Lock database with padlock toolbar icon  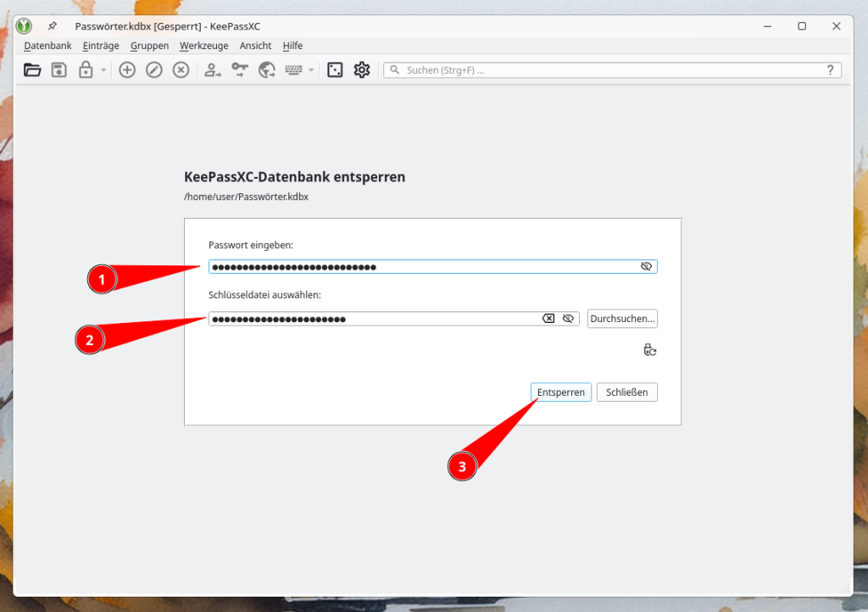click(86, 70)
